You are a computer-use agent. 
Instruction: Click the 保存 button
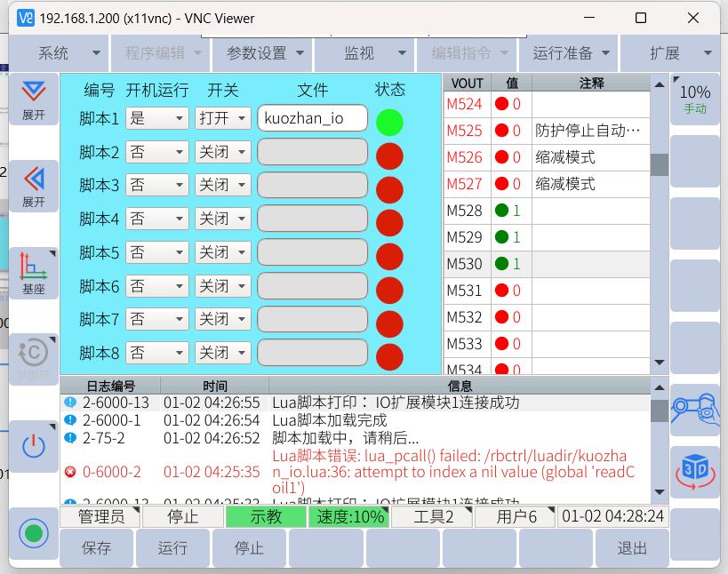(x=96, y=548)
